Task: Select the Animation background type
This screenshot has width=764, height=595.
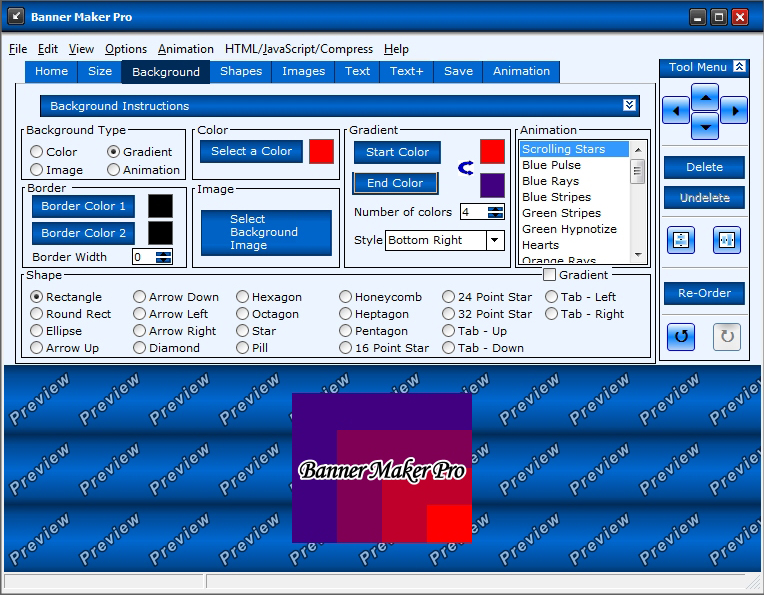Action: (x=143, y=170)
